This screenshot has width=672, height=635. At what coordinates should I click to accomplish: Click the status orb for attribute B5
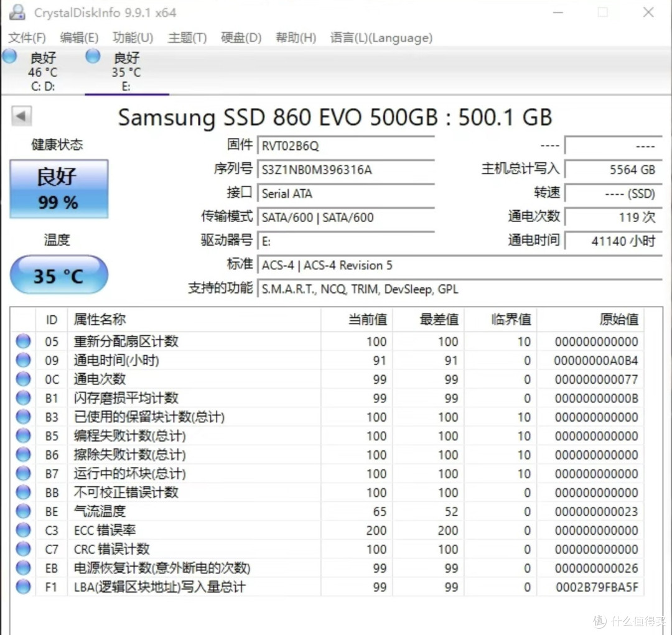tap(23, 436)
